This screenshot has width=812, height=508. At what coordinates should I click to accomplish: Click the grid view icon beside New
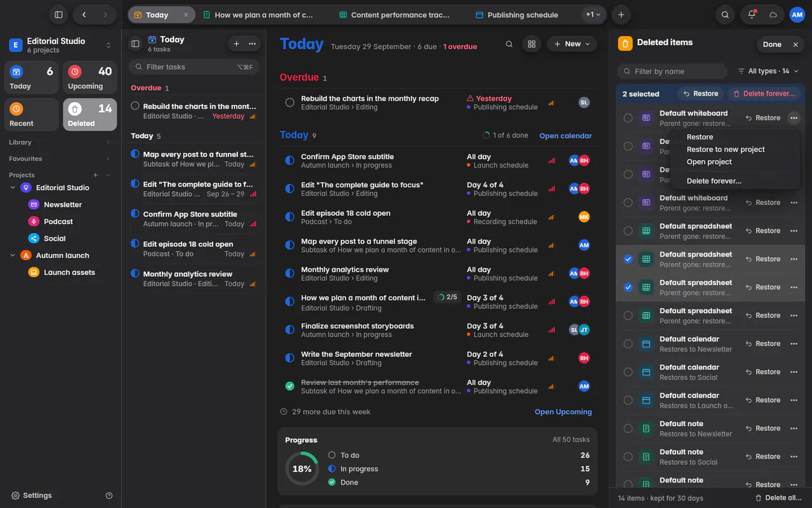point(532,44)
